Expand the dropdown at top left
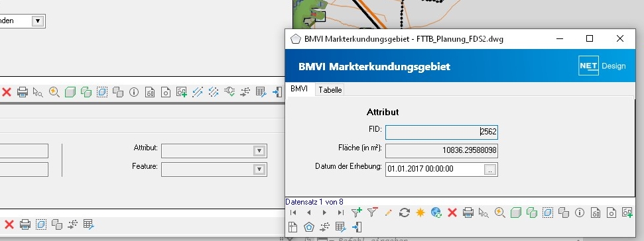This screenshot has height=241, width=644. click(38, 21)
